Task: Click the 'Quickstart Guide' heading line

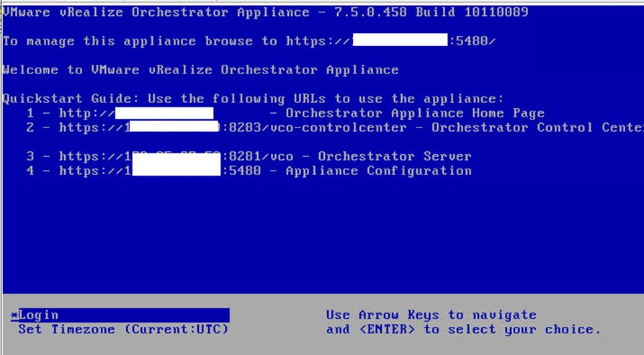Action: [x=253, y=99]
